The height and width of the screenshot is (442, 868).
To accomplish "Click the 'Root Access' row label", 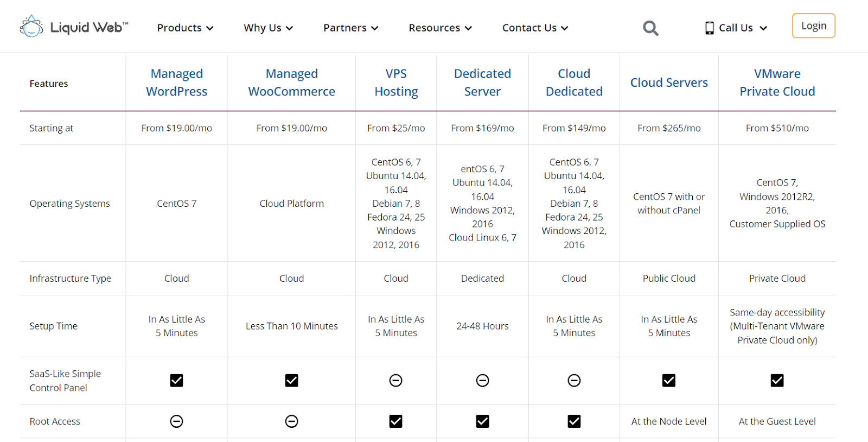I will 55,421.
